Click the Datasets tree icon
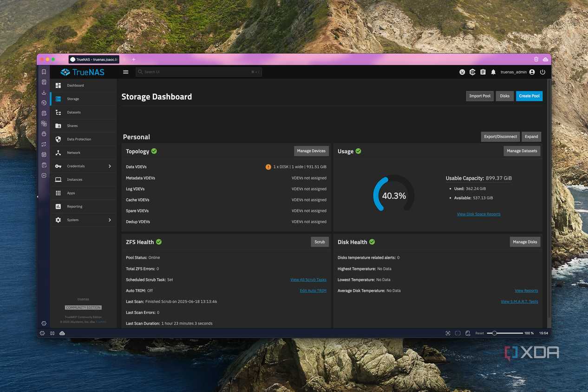This screenshot has width=588, height=392. coord(58,112)
